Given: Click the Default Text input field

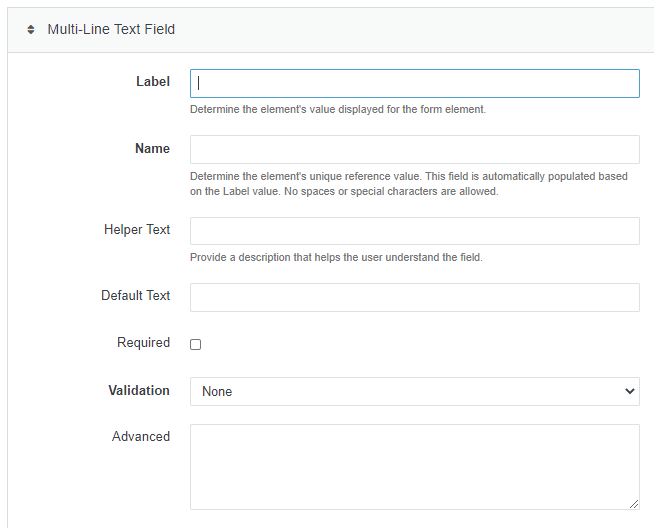Looking at the screenshot, I should [414, 297].
